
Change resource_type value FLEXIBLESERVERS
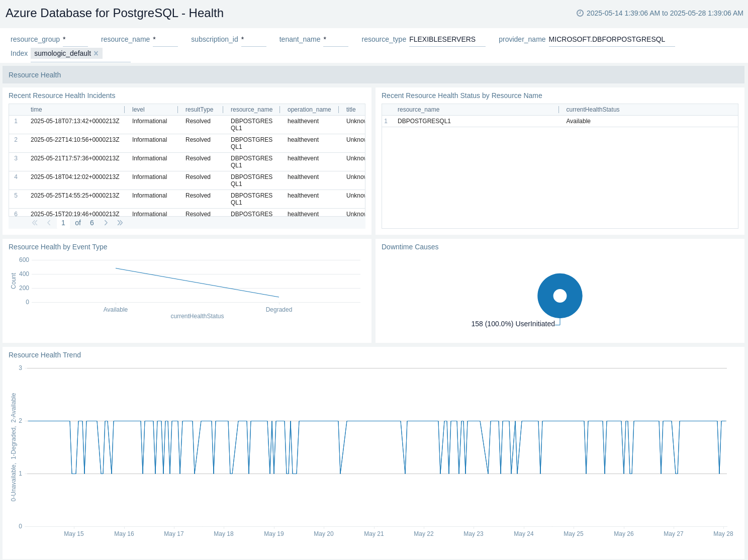point(447,39)
